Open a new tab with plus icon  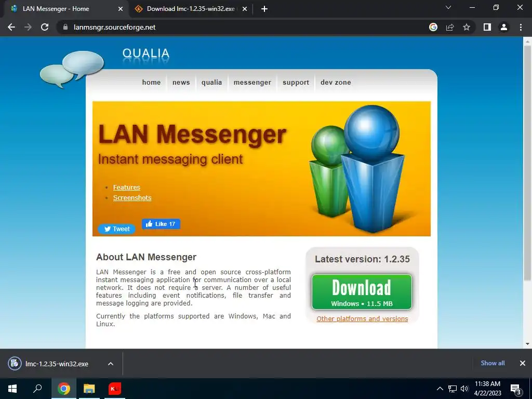[x=264, y=9]
